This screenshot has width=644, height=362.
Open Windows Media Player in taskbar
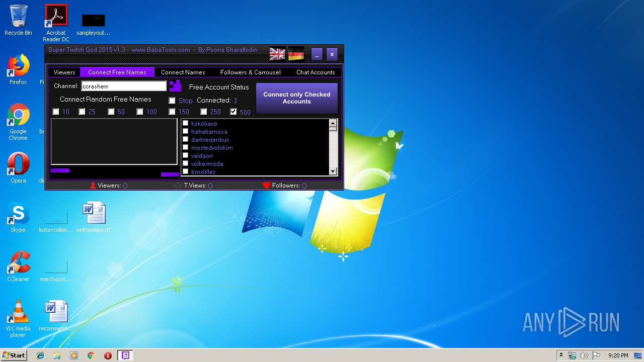(x=74, y=355)
